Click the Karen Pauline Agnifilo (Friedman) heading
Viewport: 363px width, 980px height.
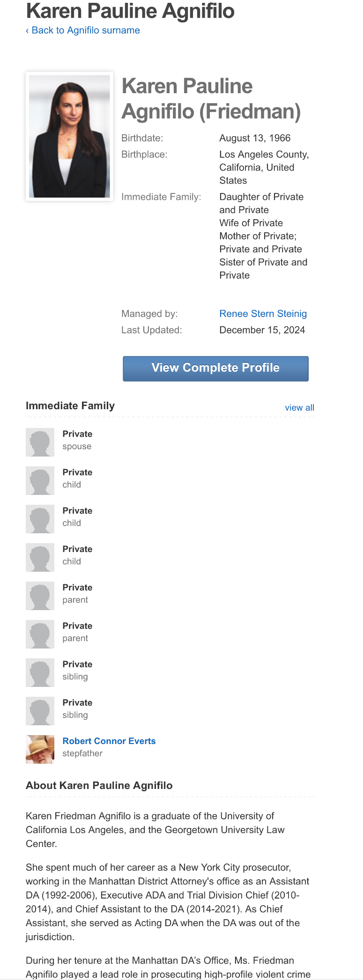(211, 99)
